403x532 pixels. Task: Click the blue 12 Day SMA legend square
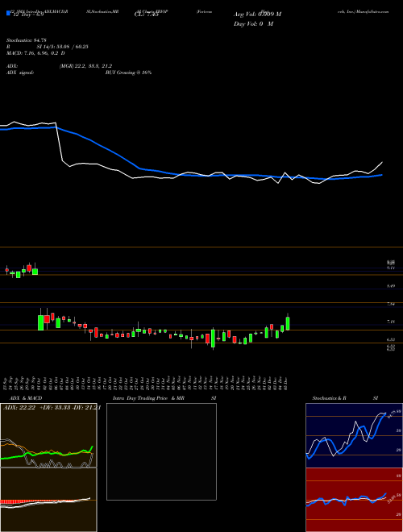[x=8, y=13]
